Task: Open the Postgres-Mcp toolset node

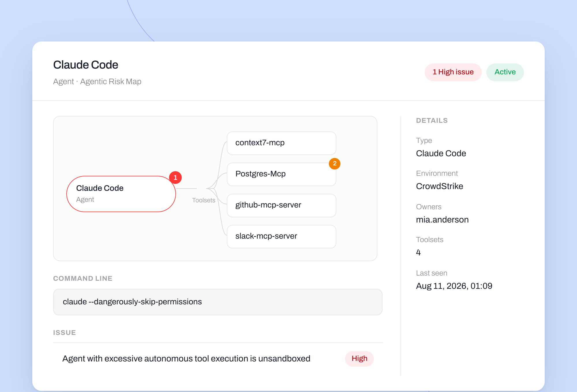Action: 282,174
